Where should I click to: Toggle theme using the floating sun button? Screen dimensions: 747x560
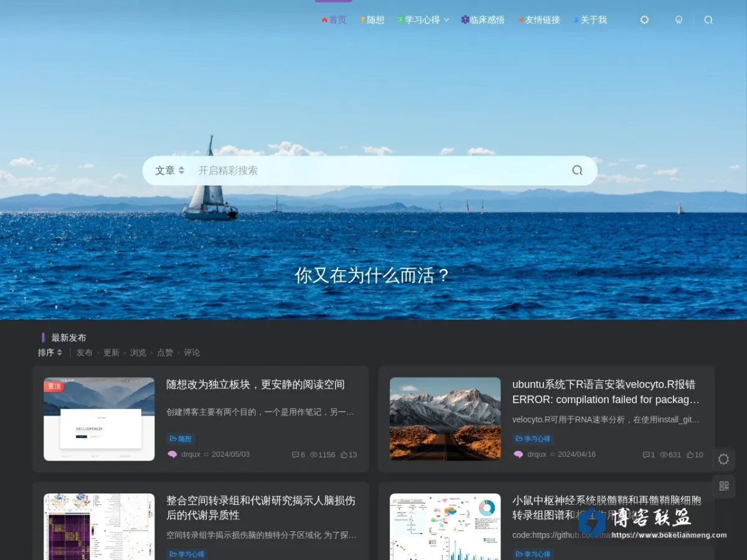click(723, 459)
